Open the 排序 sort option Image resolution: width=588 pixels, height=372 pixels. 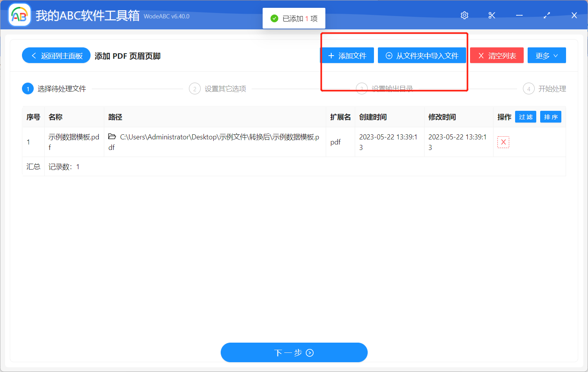550,117
